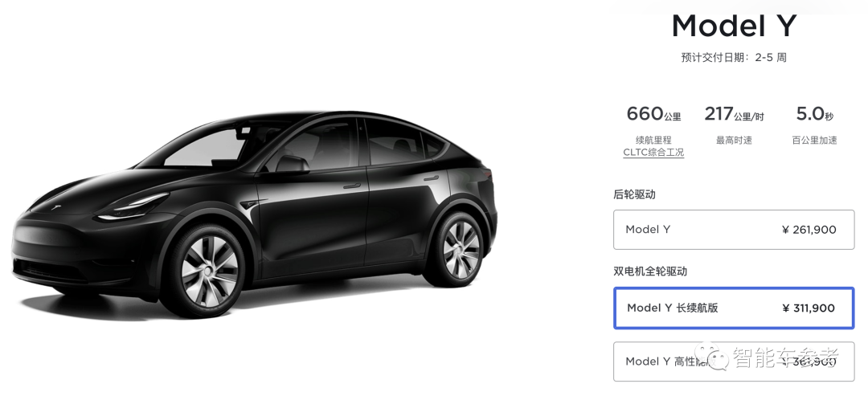Click the car's windshield
This screenshot has width=868, height=396.
tap(205, 146)
